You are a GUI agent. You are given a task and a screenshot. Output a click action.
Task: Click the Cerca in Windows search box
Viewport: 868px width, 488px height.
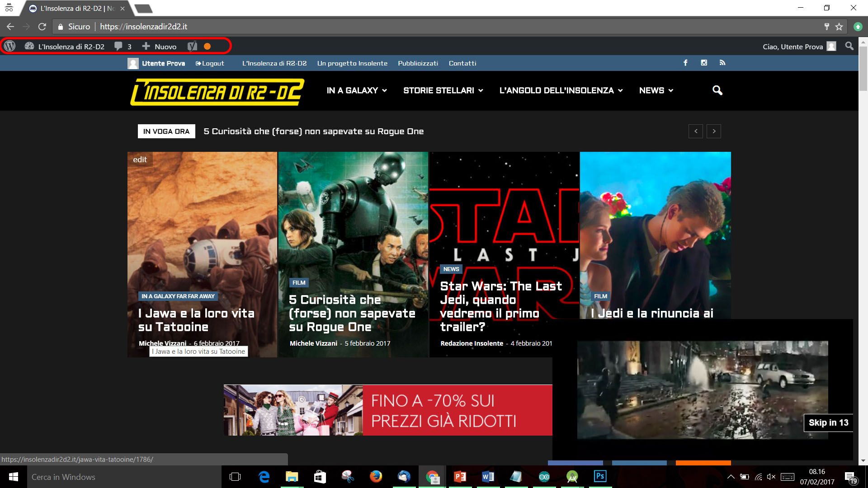(124, 477)
